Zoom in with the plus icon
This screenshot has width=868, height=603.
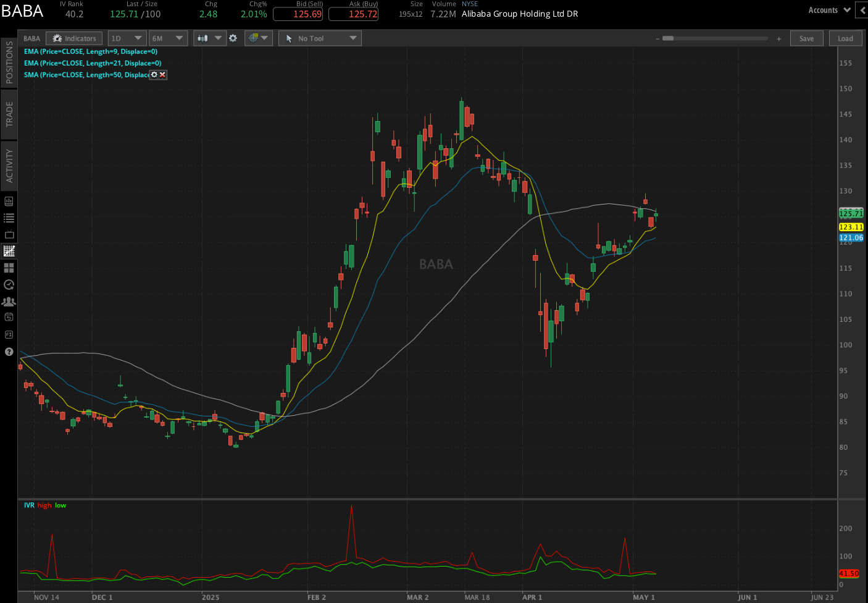pos(779,39)
